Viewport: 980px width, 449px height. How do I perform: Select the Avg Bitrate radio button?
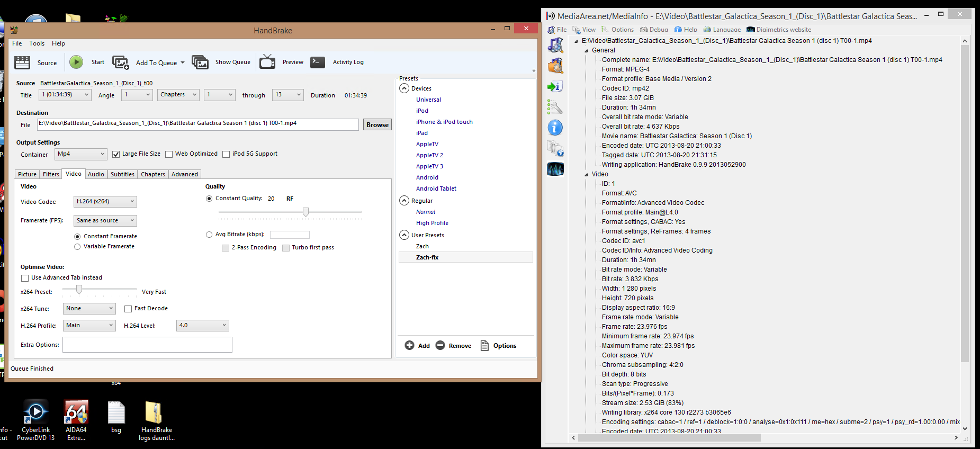point(209,235)
